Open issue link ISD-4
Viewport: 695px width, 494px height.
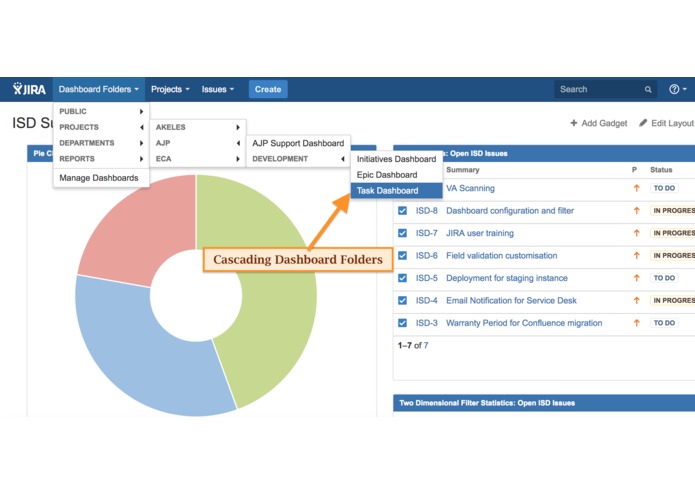426,300
